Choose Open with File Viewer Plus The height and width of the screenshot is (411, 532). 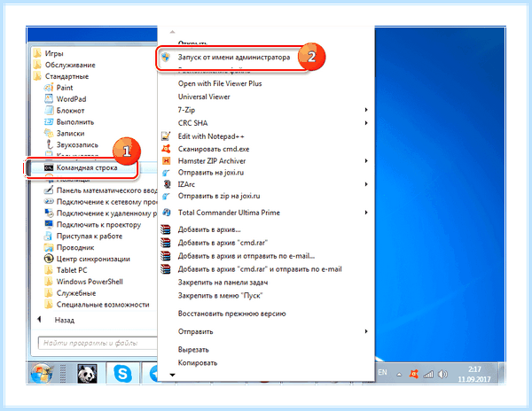pyautogui.click(x=220, y=83)
